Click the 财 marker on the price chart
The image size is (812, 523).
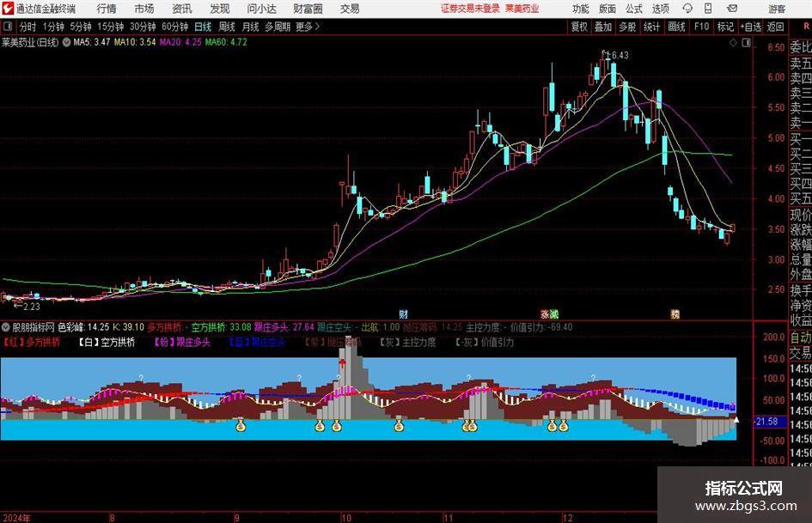(x=404, y=313)
